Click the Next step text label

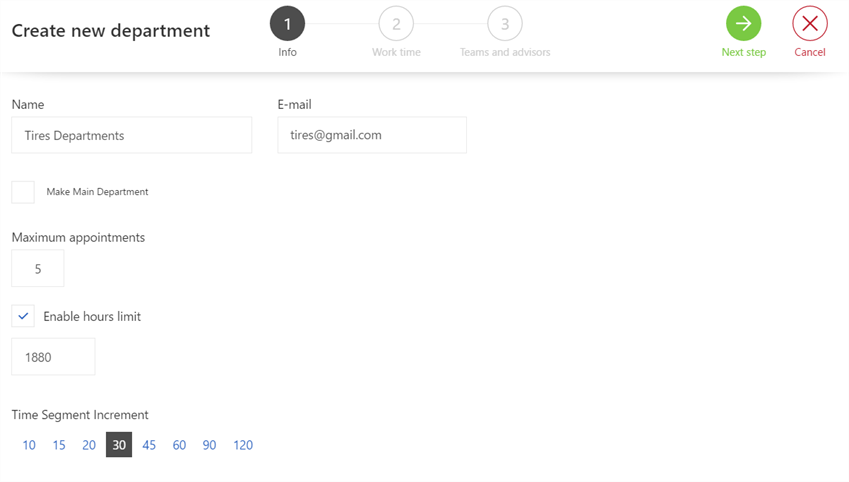click(x=743, y=52)
